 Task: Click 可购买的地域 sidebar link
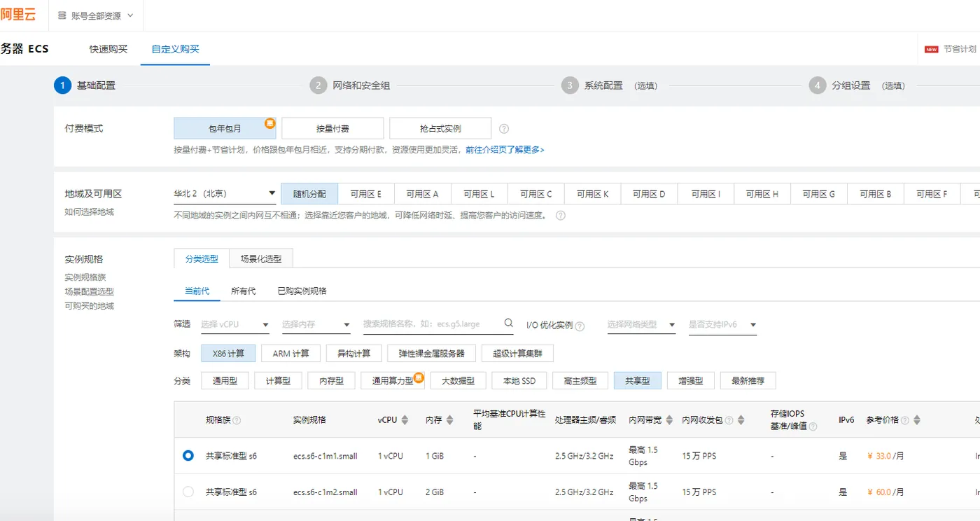(89, 306)
